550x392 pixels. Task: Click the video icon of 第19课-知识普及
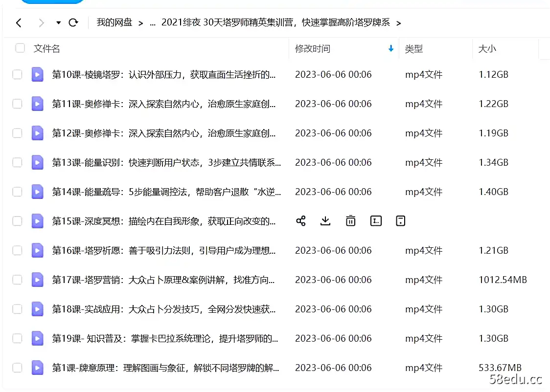(x=37, y=338)
